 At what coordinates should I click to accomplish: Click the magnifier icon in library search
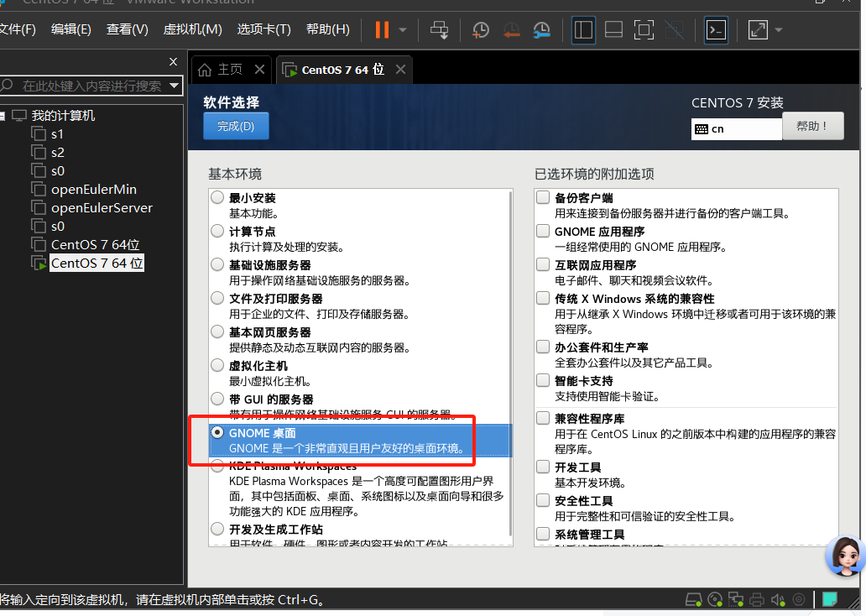click(7, 85)
